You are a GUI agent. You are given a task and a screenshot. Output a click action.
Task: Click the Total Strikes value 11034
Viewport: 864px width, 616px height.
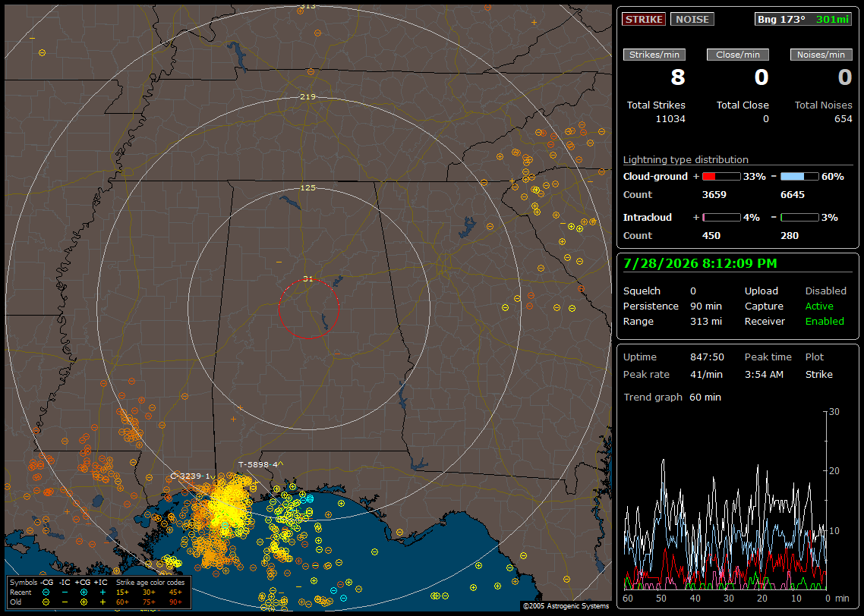click(x=670, y=119)
